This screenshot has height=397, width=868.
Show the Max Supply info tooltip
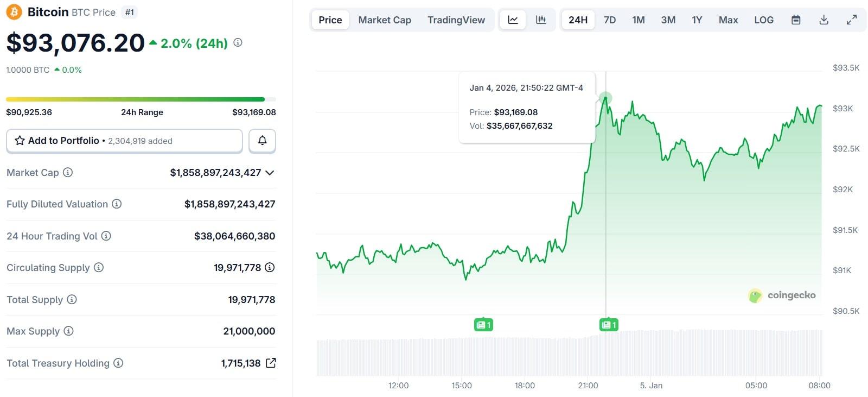coord(68,331)
